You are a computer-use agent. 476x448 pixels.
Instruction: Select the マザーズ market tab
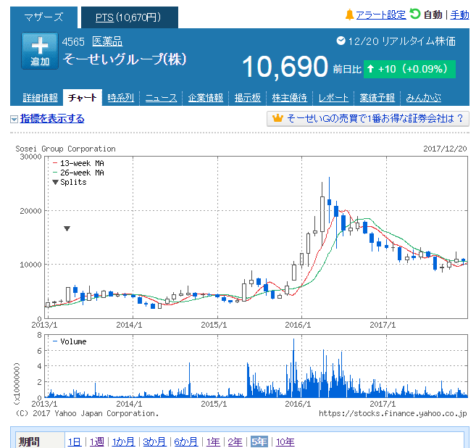click(x=43, y=17)
